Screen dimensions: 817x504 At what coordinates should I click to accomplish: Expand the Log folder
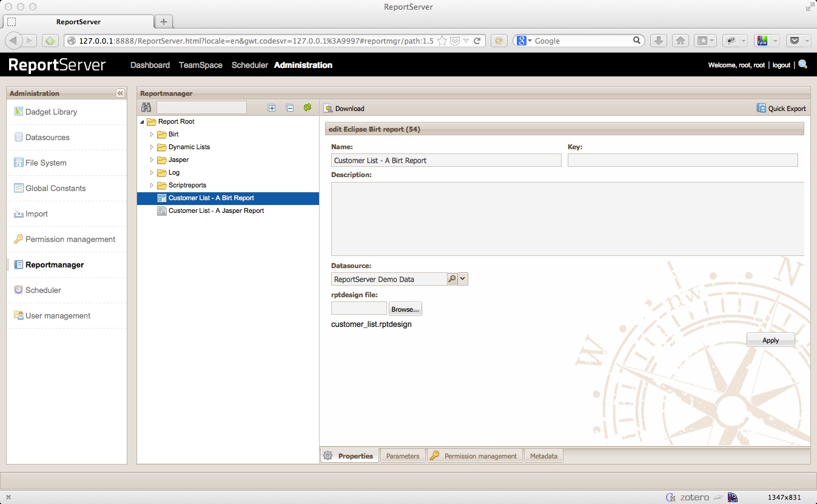152,172
